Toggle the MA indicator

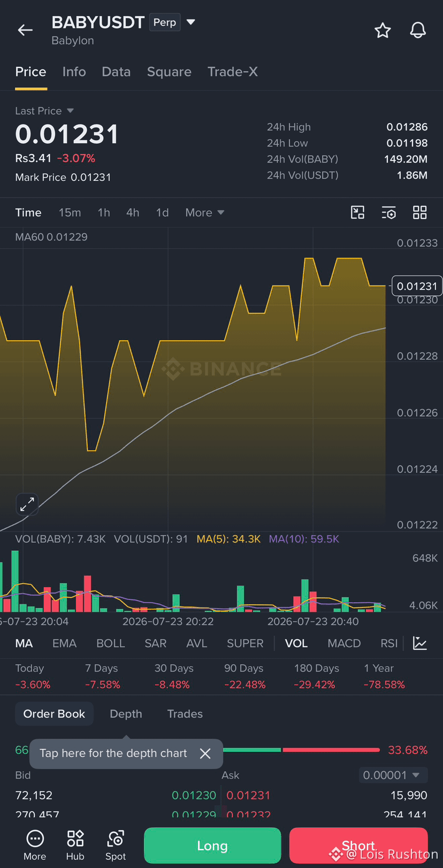tap(24, 643)
